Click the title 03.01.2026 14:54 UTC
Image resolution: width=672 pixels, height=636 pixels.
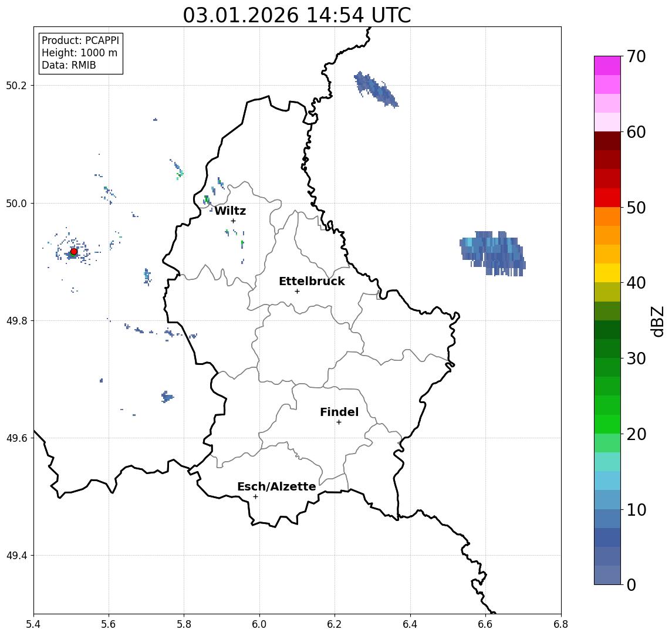297,15
